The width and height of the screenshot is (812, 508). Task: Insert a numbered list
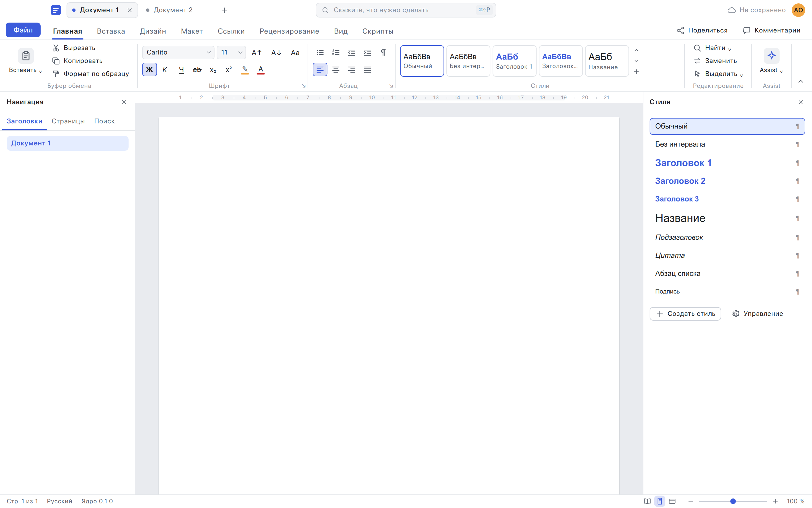point(336,52)
